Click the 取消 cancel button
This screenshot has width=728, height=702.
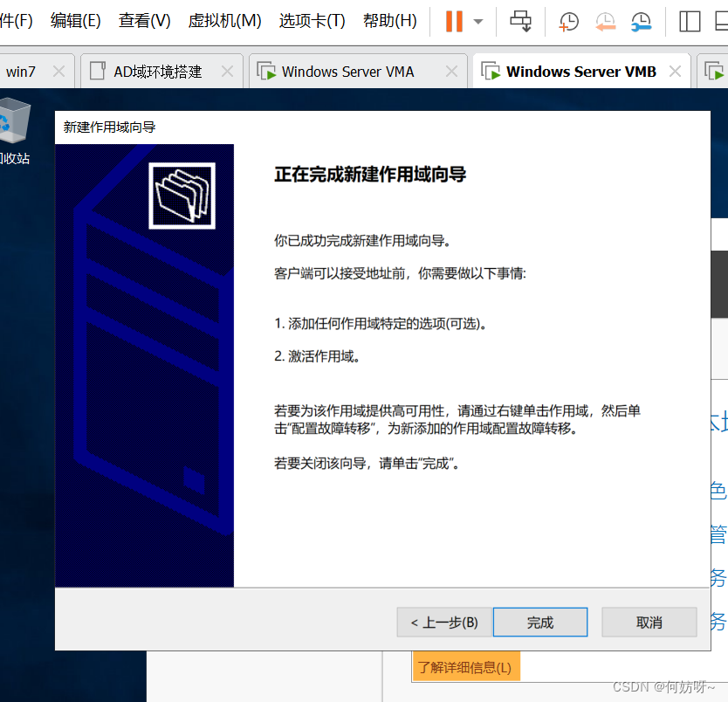(649, 623)
